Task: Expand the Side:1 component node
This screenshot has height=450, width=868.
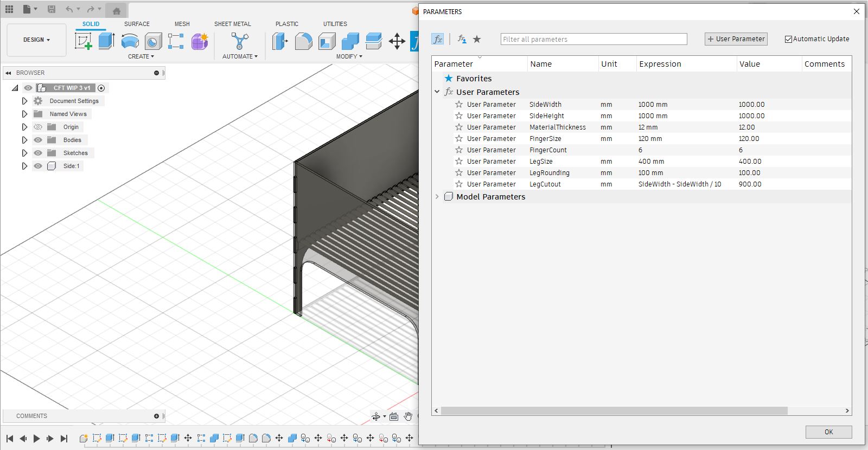Action: (x=24, y=166)
